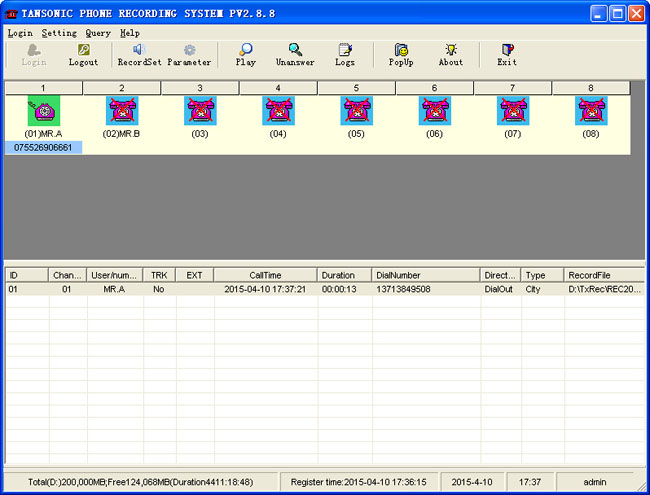
Task: Select channel (01)MR.A phone icon
Action: (x=43, y=111)
